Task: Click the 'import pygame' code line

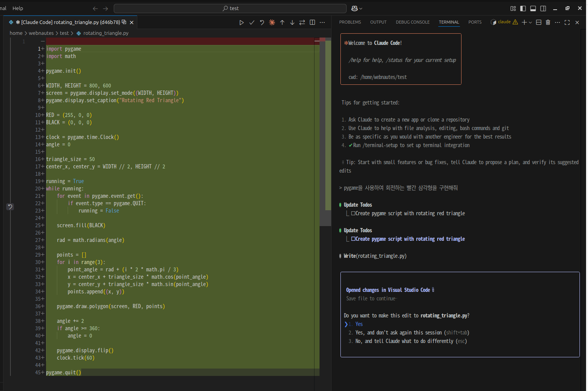Action: (64, 49)
